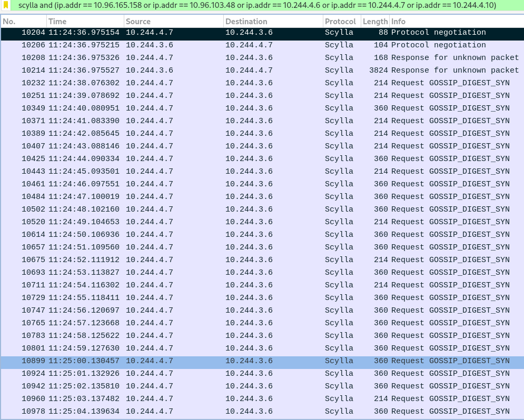Select packet number 10407
This screenshot has height=420, width=524.
click(x=262, y=146)
